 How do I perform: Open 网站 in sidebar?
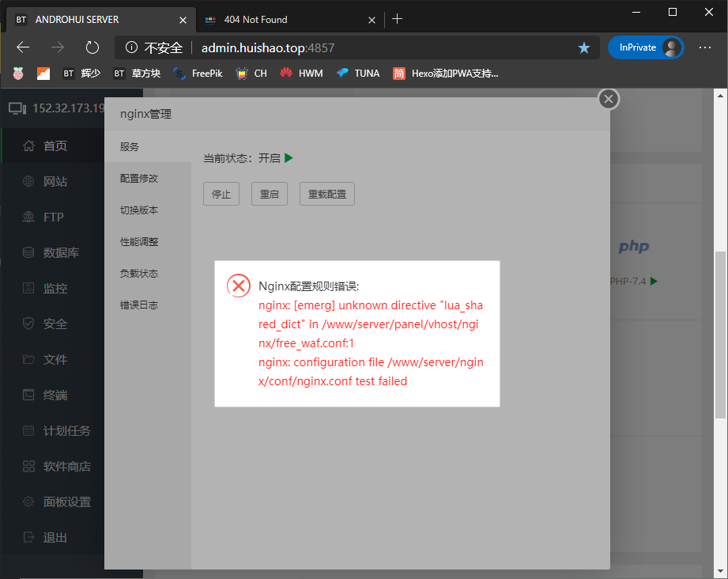[53, 181]
